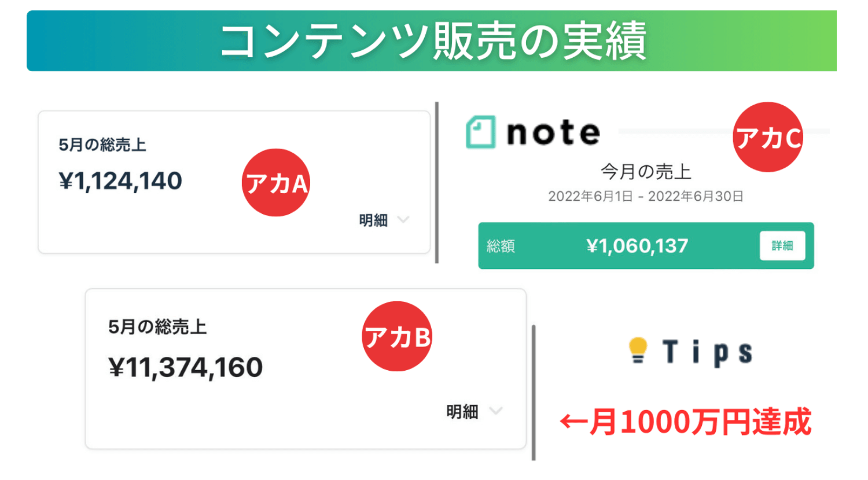Click the note logo document icon
Image resolution: width=868 pixels, height=480 pixels.
coord(481,132)
